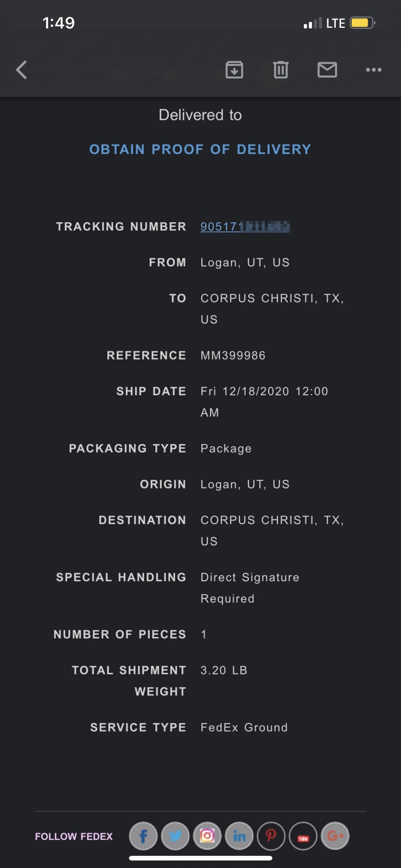Tap the 1:49 clock in status bar

[x=59, y=23]
